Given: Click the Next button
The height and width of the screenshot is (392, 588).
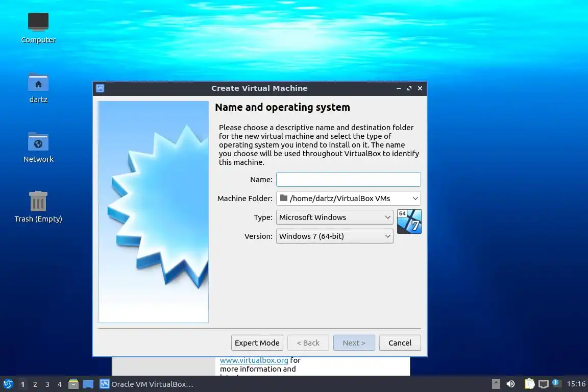Looking at the screenshot, I should 354,343.
